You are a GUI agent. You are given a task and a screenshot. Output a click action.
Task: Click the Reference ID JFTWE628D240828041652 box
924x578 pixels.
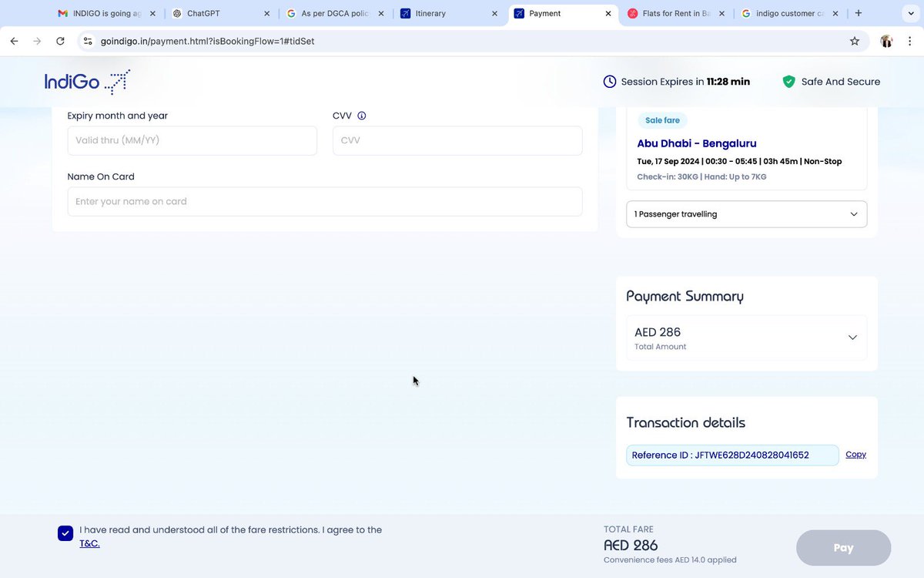pos(732,455)
